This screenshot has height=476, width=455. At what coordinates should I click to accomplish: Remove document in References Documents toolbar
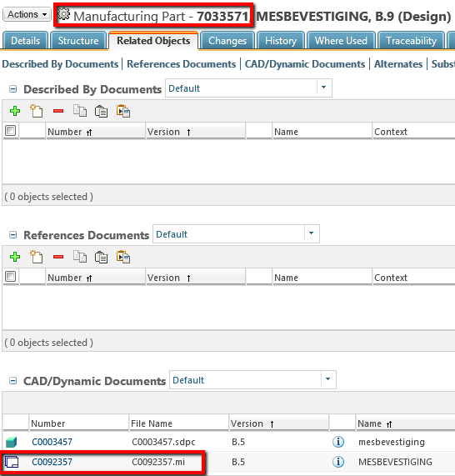(58, 257)
